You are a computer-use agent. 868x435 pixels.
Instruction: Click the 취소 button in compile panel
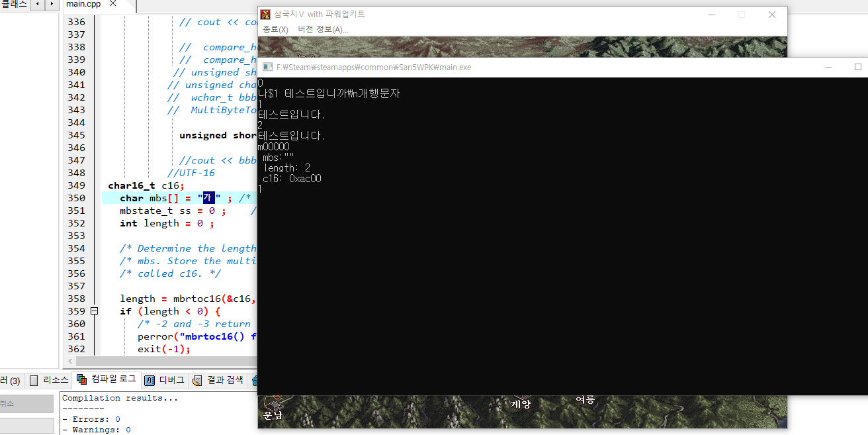pyautogui.click(x=26, y=403)
